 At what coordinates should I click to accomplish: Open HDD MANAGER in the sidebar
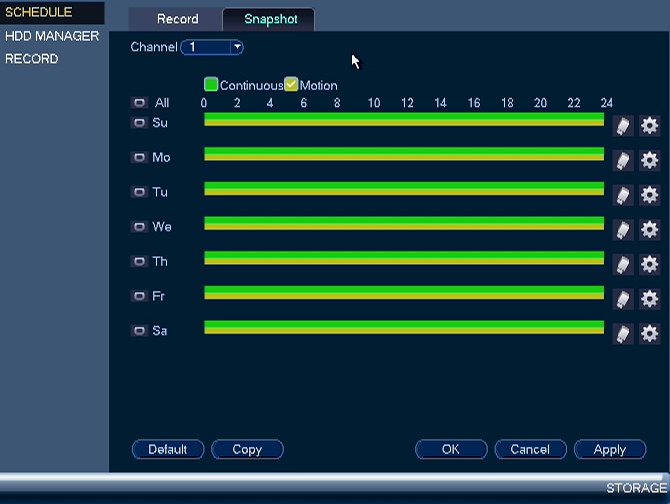tap(52, 36)
